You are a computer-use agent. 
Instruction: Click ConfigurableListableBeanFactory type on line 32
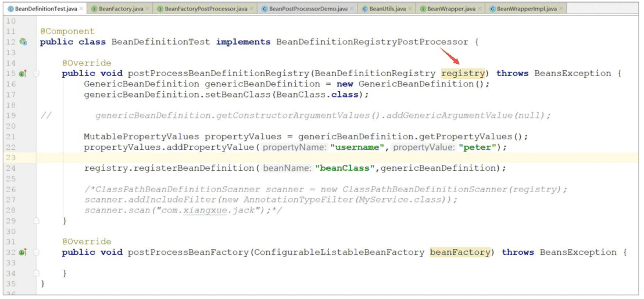point(339,252)
